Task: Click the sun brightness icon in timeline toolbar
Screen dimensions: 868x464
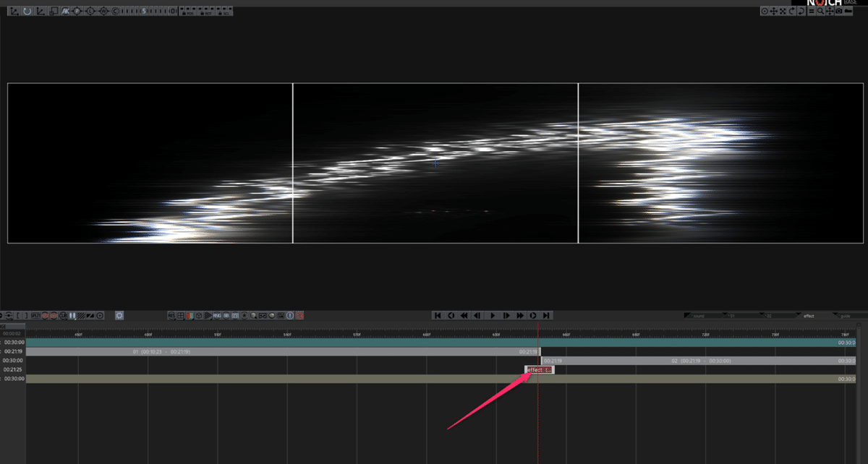Action: [x=119, y=315]
